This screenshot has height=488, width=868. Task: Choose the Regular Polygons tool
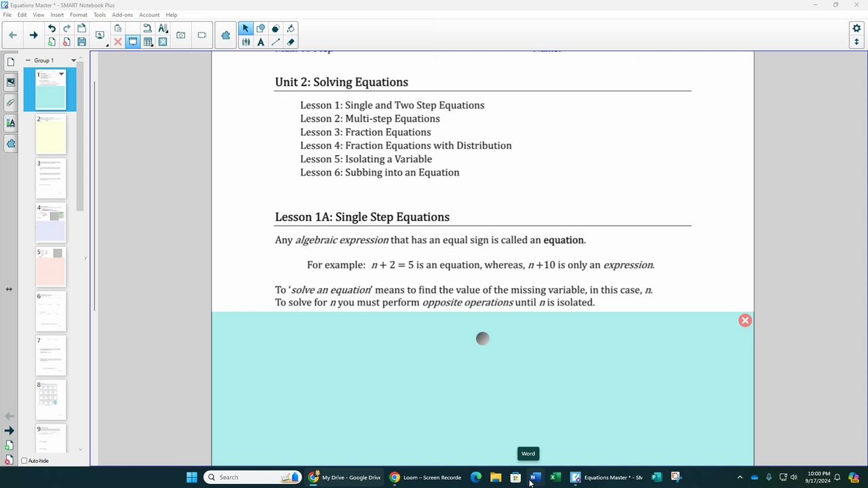coord(275,28)
